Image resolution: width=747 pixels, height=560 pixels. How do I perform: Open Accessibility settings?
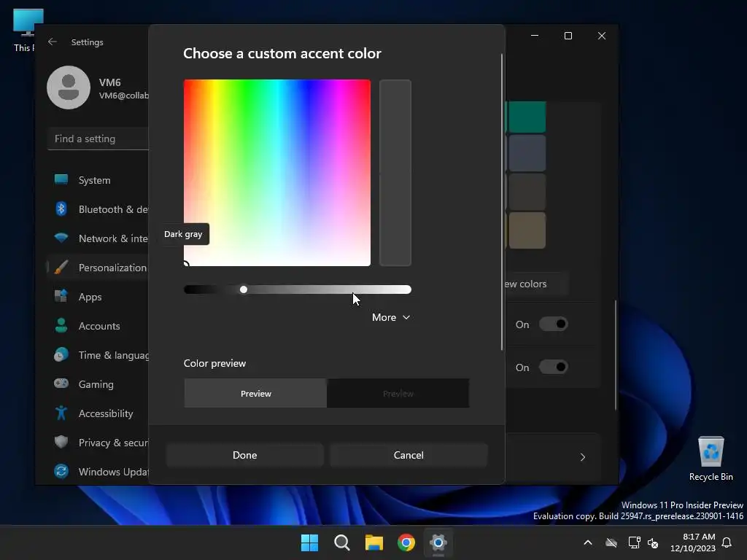pos(106,413)
